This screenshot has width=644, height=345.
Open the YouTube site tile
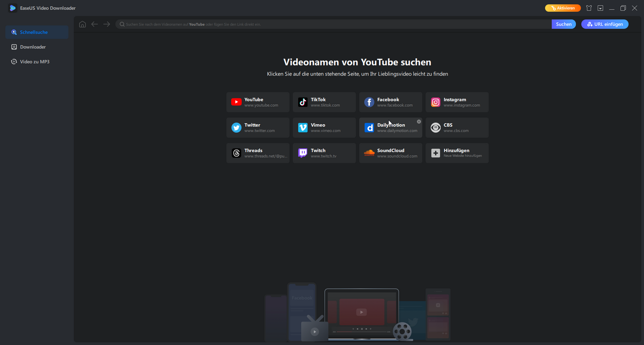pos(258,102)
